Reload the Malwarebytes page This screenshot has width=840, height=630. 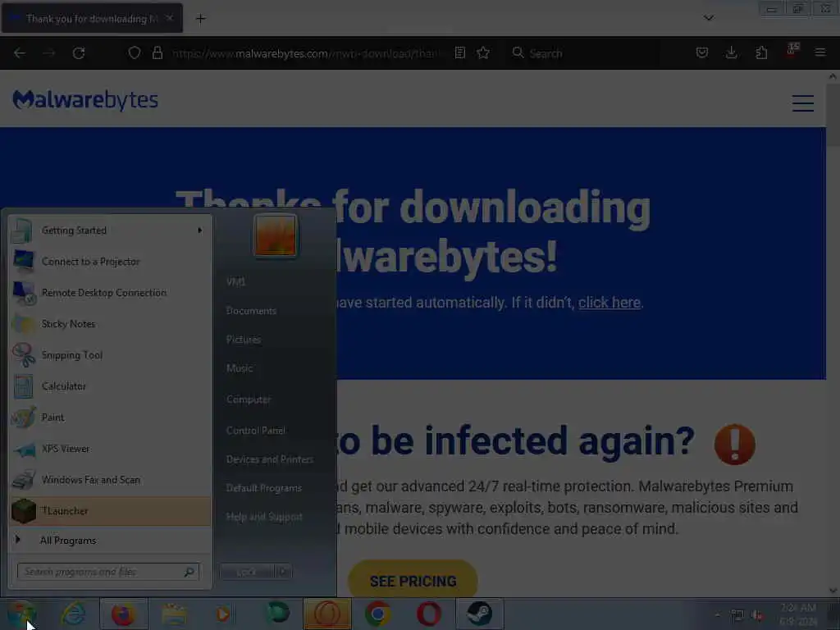(79, 53)
